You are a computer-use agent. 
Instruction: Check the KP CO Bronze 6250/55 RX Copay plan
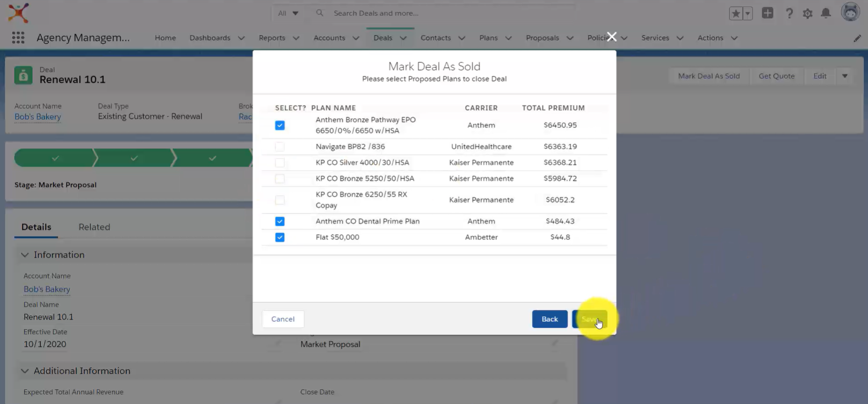click(280, 200)
